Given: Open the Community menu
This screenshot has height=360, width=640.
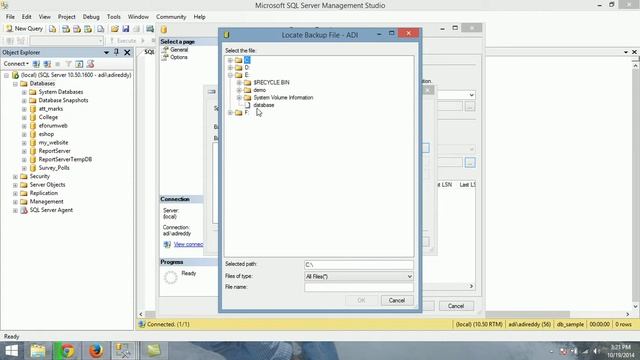Looking at the screenshot, I should pos(171,17).
